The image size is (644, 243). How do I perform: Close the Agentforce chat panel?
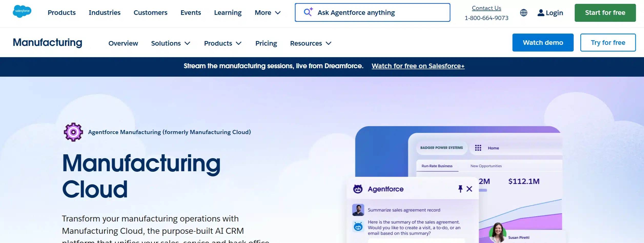click(x=469, y=189)
